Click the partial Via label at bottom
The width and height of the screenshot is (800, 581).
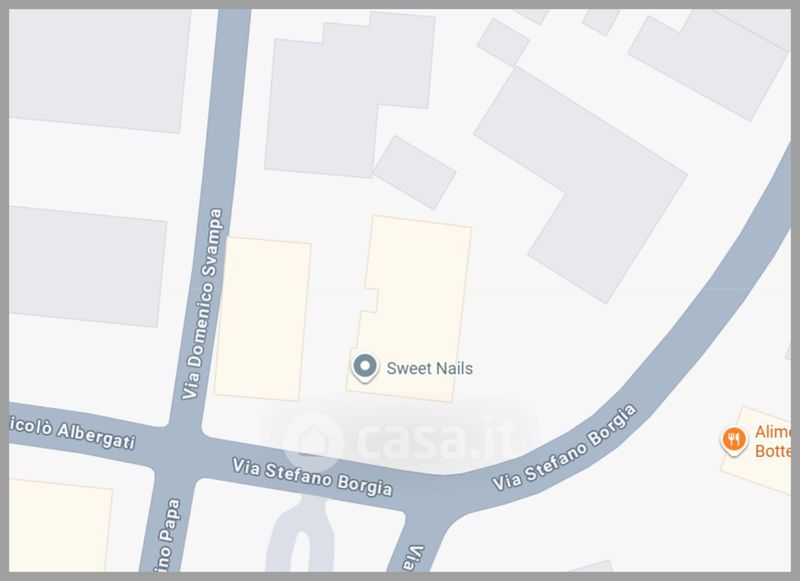coord(414,558)
